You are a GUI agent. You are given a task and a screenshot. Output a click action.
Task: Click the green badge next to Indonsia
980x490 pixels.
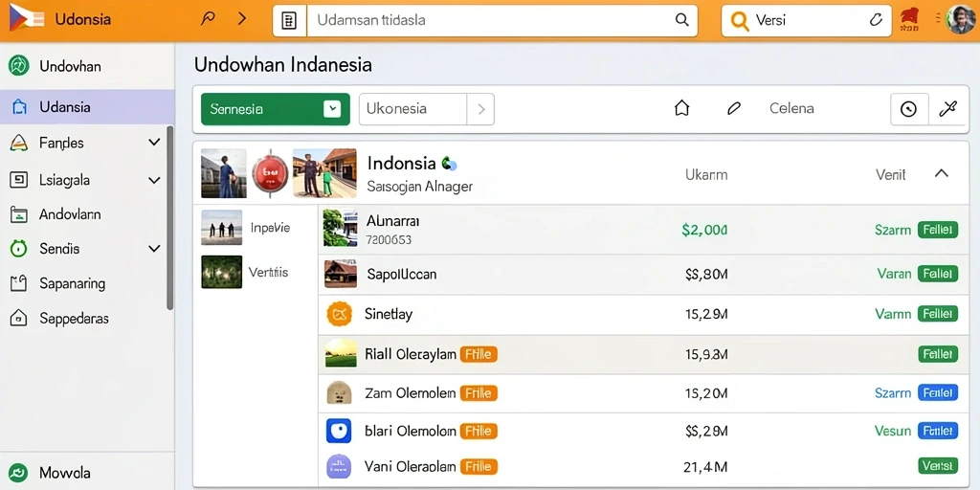click(449, 164)
